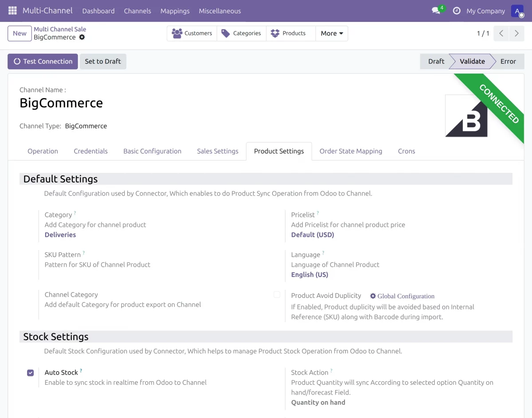
Task: Switch to Basic Configuration tab
Action: pyautogui.click(x=152, y=151)
